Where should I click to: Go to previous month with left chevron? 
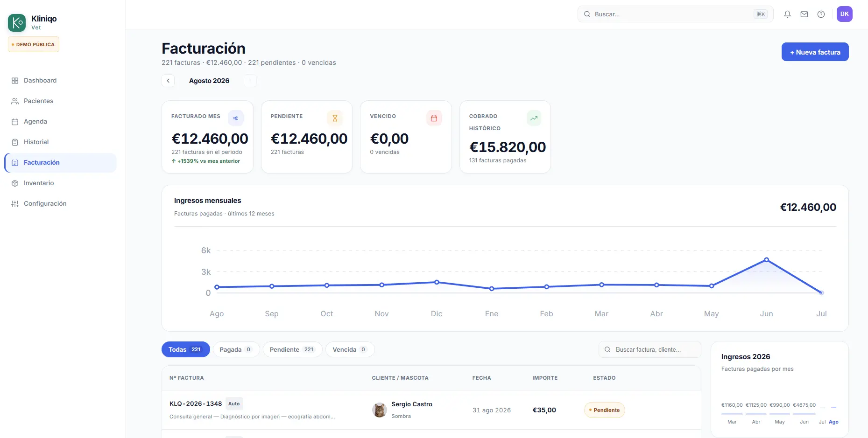click(x=168, y=81)
